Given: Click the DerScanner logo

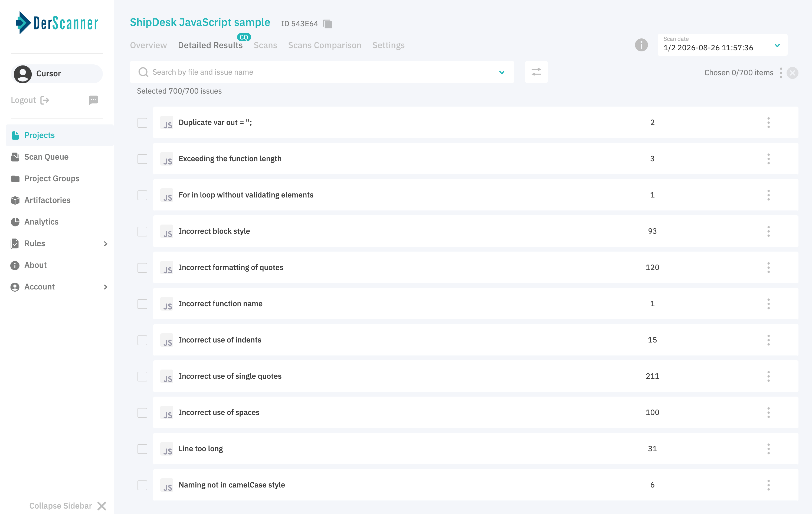Looking at the screenshot, I should point(57,22).
